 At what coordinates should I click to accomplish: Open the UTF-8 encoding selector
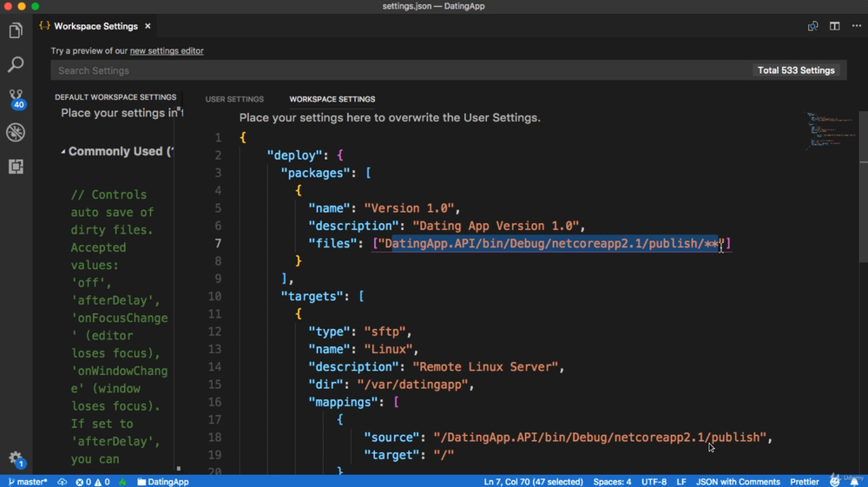pos(654,482)
